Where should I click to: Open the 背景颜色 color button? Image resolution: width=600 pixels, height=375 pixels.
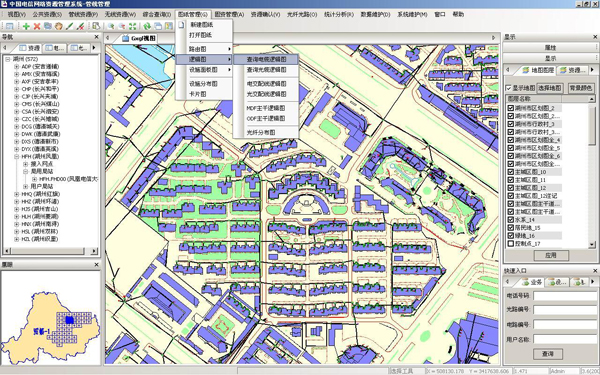point(580,88)
